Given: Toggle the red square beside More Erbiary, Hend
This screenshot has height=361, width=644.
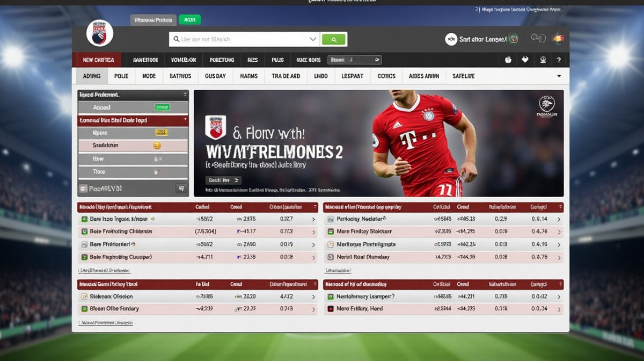Looking at the screenshot, I should pos(331,309).
